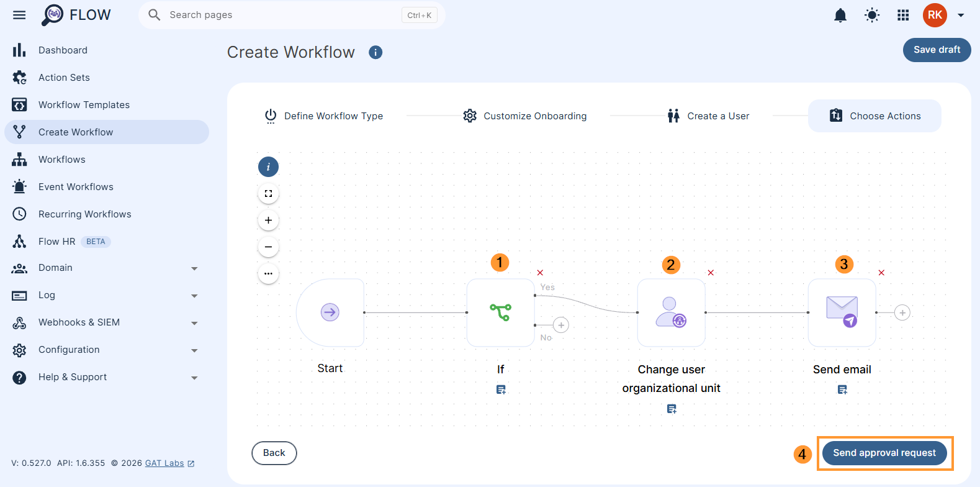Open the GAT Labs link
The width and height of the screenshot is (980, 487).
click(x=169, y=463)
